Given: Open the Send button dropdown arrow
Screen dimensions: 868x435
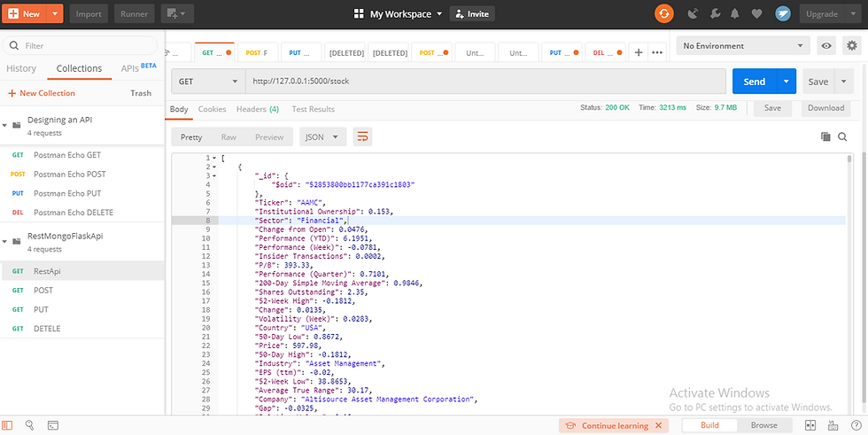Looking at the screenshot, I should [x=787, y=82].
